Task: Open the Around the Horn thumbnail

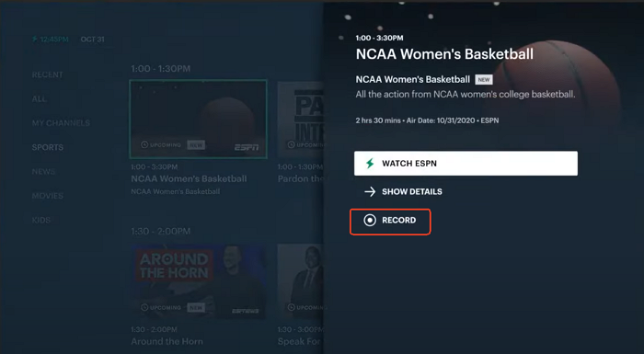Action: [x=199, y=282]
